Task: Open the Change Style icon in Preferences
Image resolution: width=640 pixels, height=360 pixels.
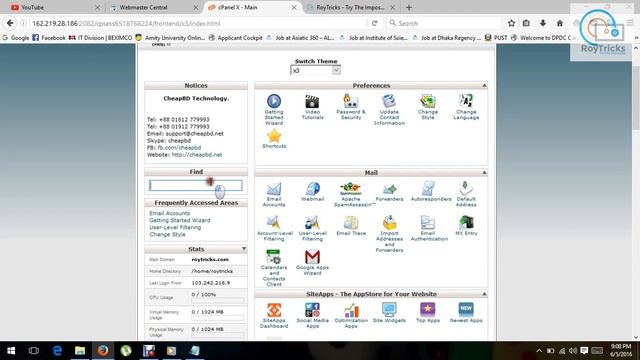Action: point(428,101)
